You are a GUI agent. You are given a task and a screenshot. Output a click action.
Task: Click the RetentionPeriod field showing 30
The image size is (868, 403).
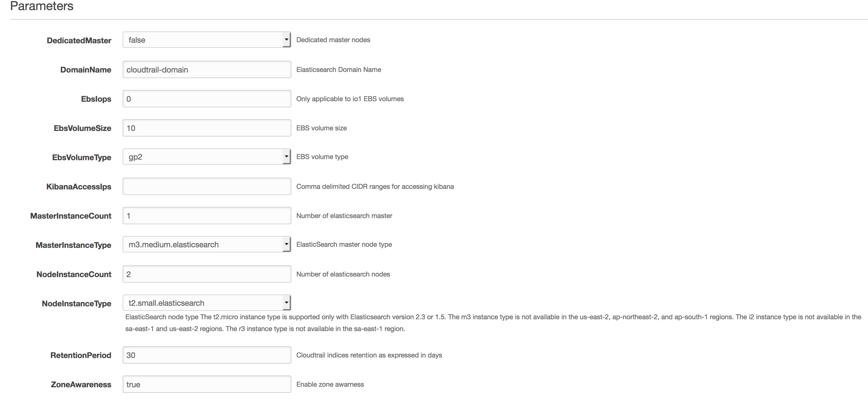(206, 355)
